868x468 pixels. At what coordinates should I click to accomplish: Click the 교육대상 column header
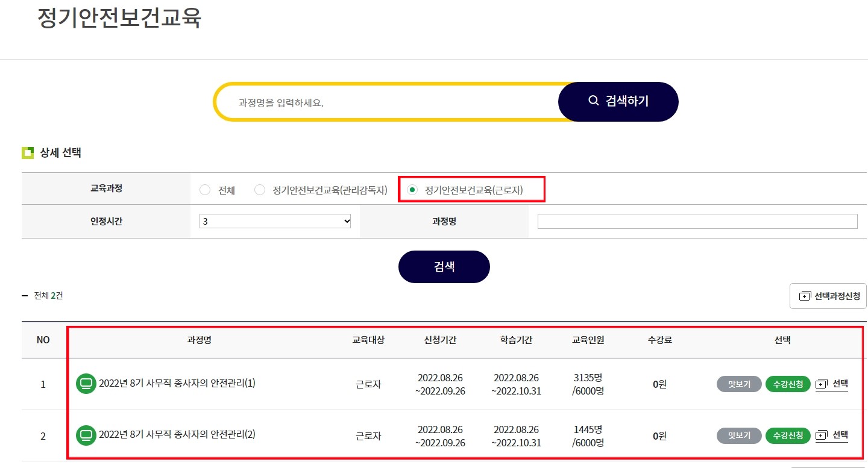tap(368, 340)
